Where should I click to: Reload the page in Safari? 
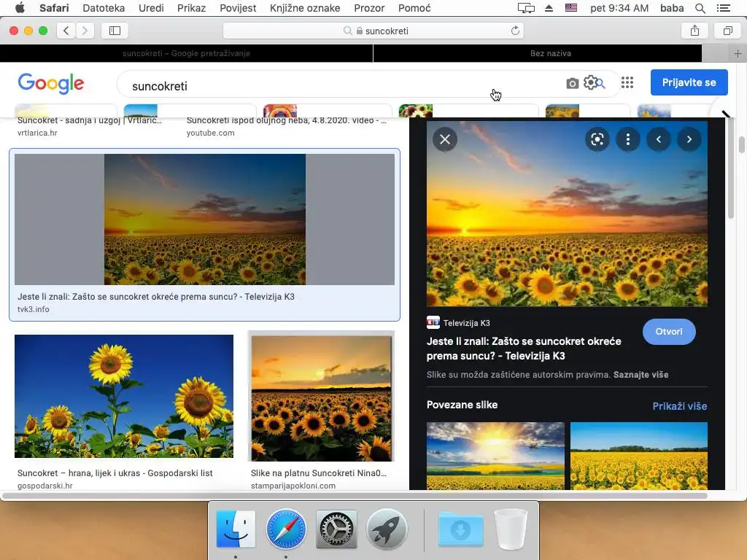pos(515,31)
